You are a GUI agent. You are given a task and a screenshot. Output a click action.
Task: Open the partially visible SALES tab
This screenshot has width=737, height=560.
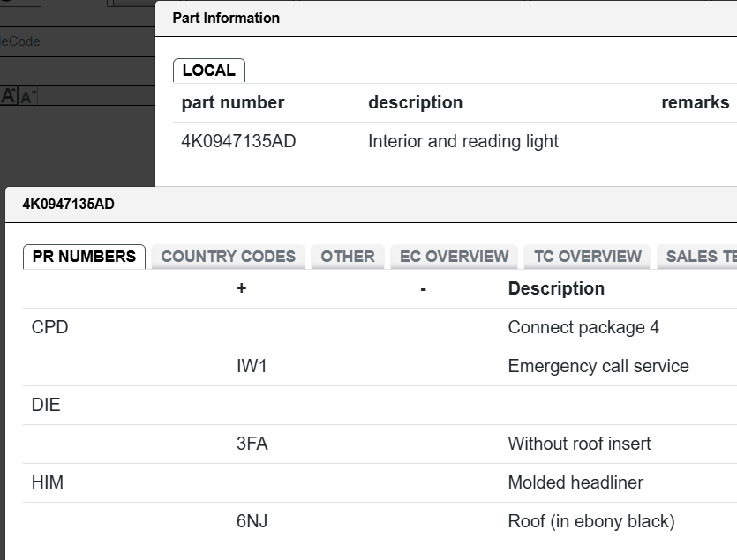click(x=697, y=257)
